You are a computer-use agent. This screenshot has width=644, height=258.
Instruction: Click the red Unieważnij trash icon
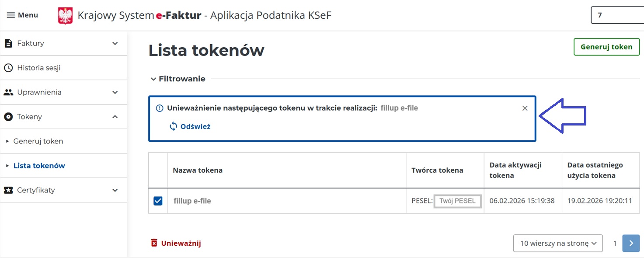tap(154, 243)
